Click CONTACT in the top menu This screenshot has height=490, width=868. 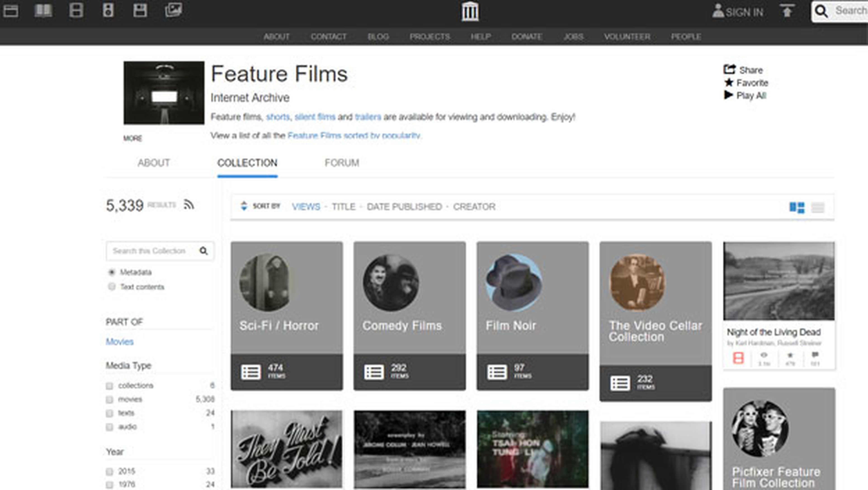click(x=328, y=36)
